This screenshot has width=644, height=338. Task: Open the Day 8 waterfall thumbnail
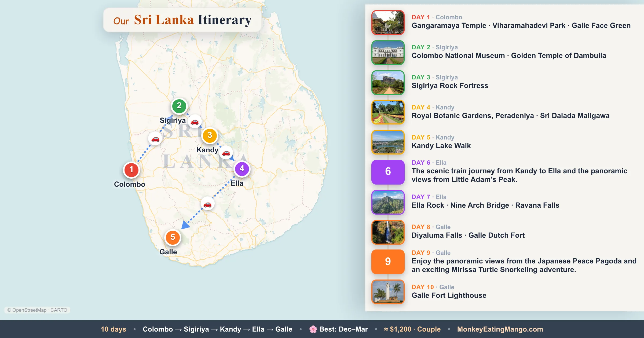click(x=388, y=232)
